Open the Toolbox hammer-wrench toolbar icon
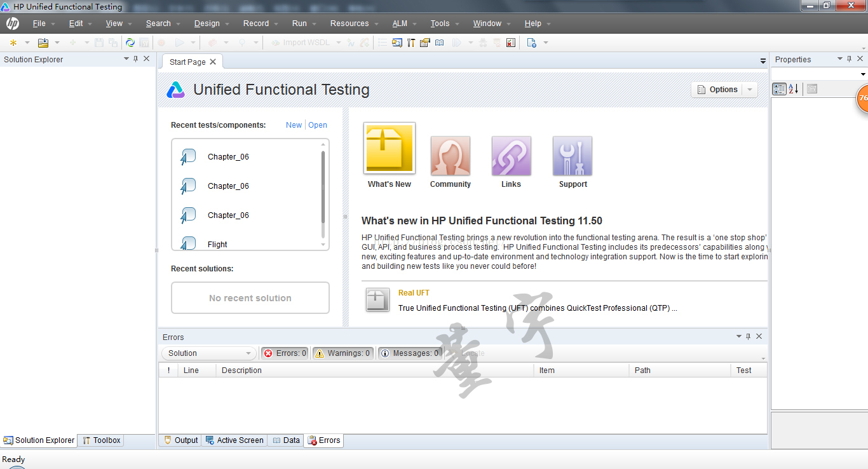868x469 pixels. point(411,43)
